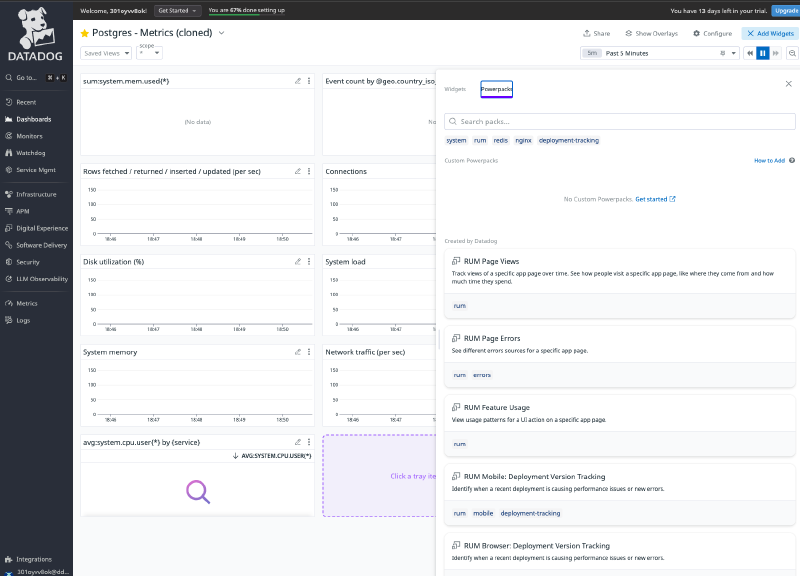Viewport: 800px width, 576px height.
Task: Select the Powerpacks tab
Action: pos(496,89)
